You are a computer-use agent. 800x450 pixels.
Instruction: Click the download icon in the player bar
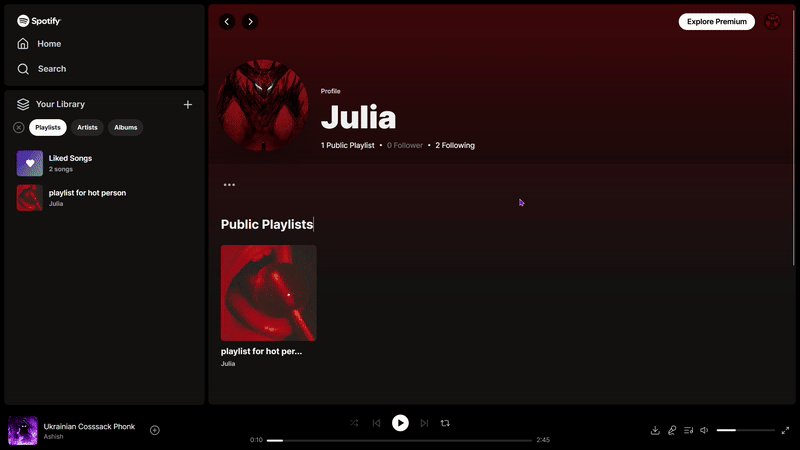655,431
